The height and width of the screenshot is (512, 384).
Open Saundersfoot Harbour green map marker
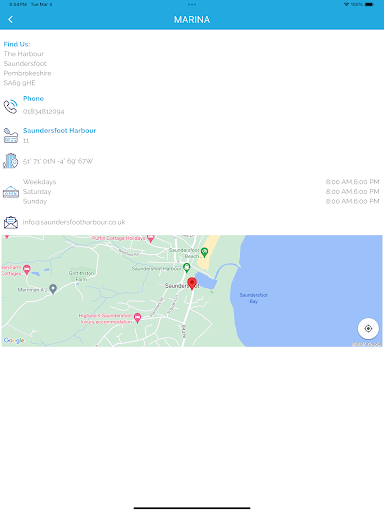tap(187, 267)
